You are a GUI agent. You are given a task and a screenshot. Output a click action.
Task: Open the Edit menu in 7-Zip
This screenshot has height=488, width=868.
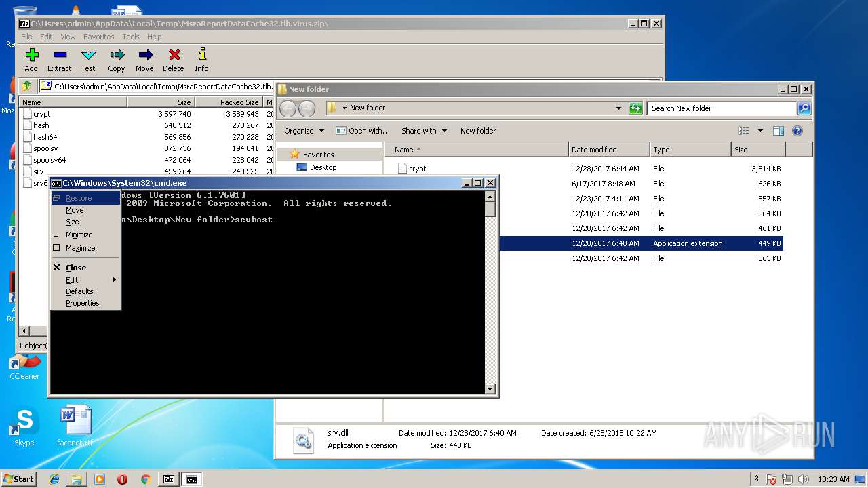(x=46, y=37)
